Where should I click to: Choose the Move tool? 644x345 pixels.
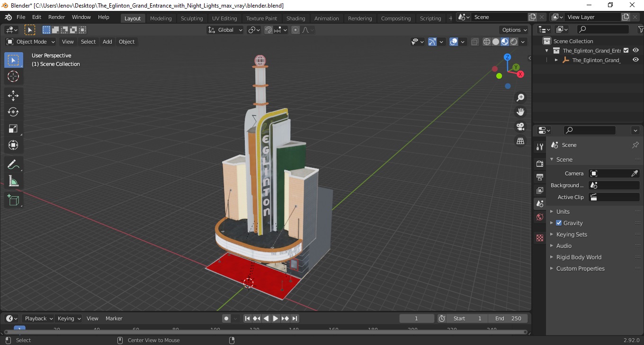pyautogui.click(x=13, y=96)
